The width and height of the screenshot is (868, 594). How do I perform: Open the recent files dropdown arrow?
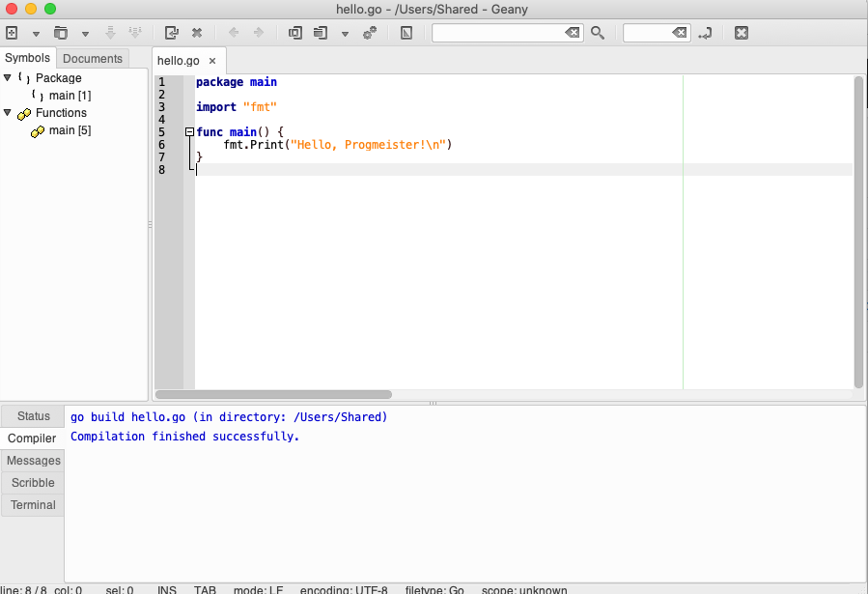click(85, 34)
